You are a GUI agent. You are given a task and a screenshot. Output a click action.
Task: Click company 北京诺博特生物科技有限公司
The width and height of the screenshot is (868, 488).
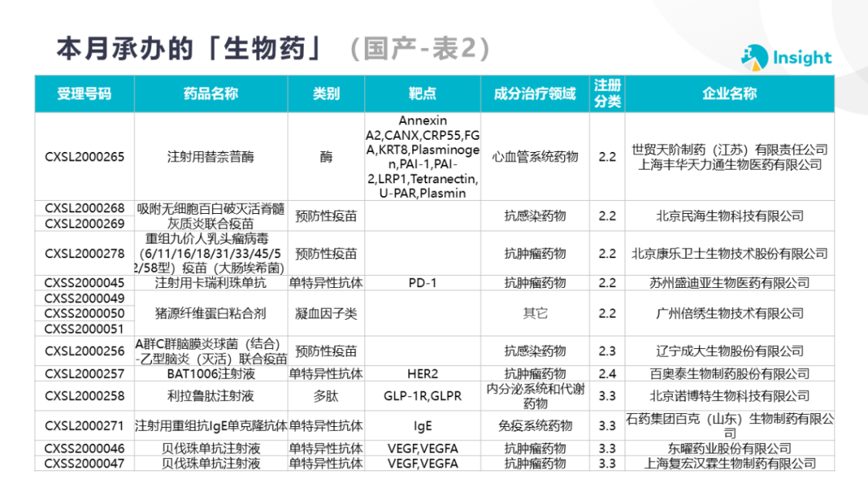[730, 396]
